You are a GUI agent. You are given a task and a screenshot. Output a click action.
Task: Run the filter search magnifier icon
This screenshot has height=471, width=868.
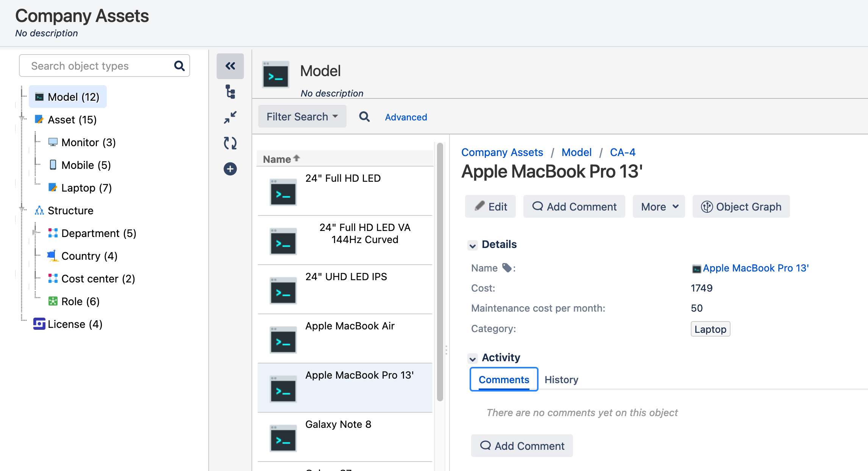(364, 117)
